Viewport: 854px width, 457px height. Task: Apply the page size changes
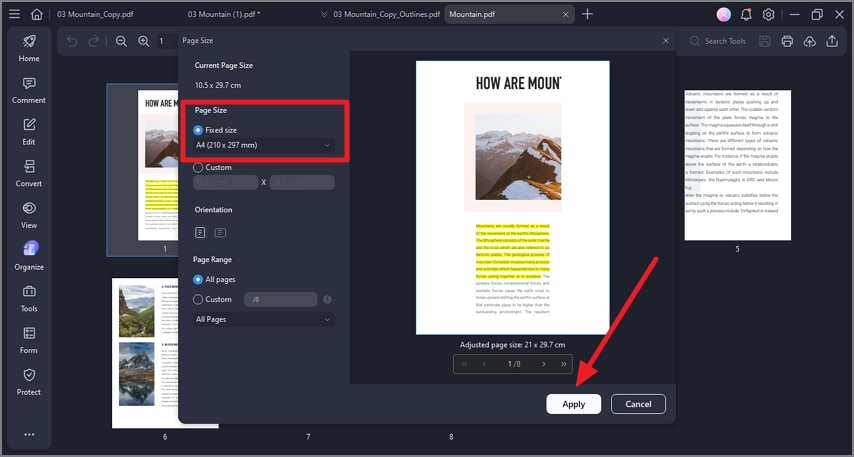574,404
